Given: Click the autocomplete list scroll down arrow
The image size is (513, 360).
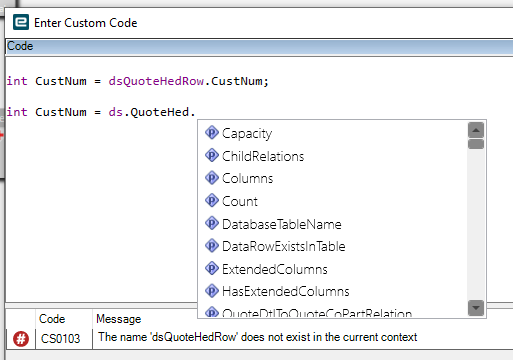Looking at the screenshot, I should coord(476,308).
